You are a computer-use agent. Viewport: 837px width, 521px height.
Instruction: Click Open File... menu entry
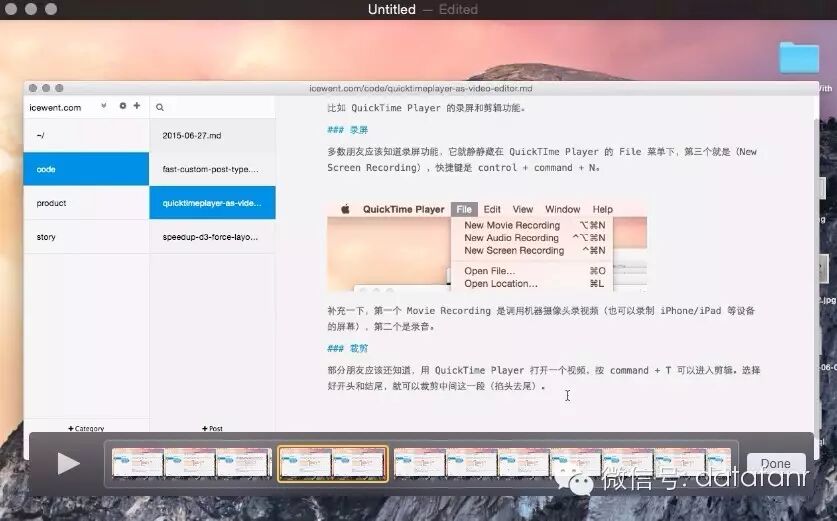535,271
